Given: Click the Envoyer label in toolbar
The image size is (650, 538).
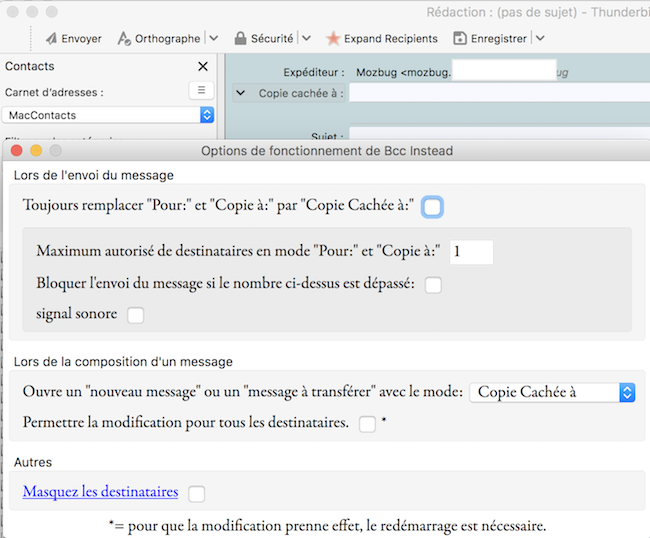Looking at the screenshot, I should pos(81,39).
